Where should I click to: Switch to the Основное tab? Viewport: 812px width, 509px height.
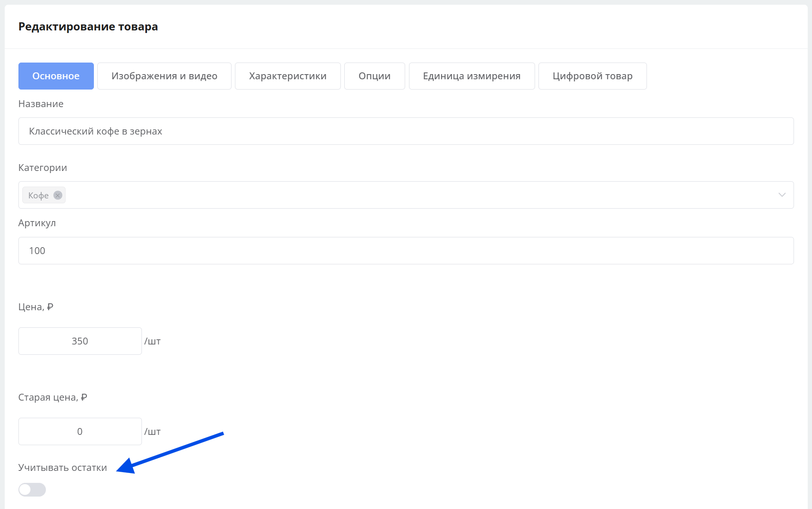[x=56, y=76]
